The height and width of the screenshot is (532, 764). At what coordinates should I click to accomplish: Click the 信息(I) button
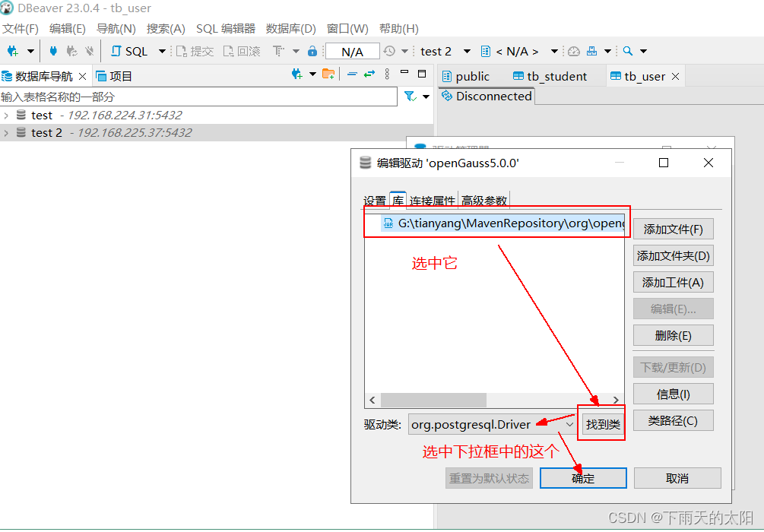point(674,394)
